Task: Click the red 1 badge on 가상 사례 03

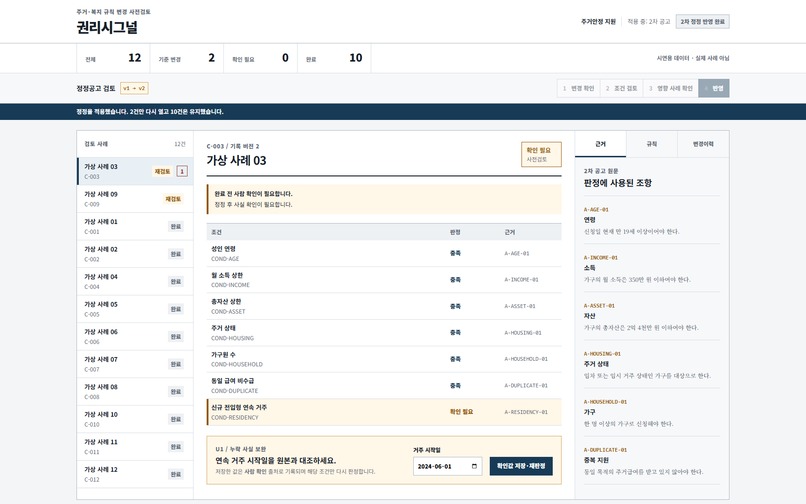Action: [182, 171]
